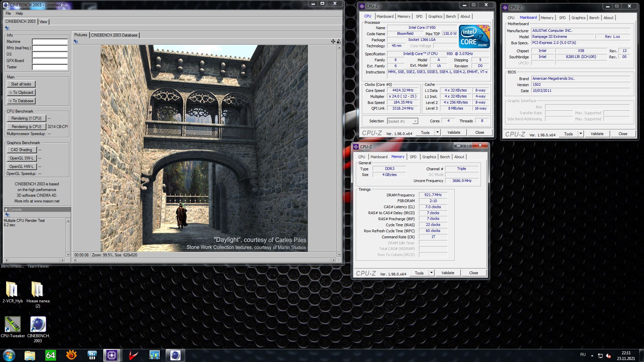
Task: Show hidden tray icons arrow
Action: [x=592, y=356]
